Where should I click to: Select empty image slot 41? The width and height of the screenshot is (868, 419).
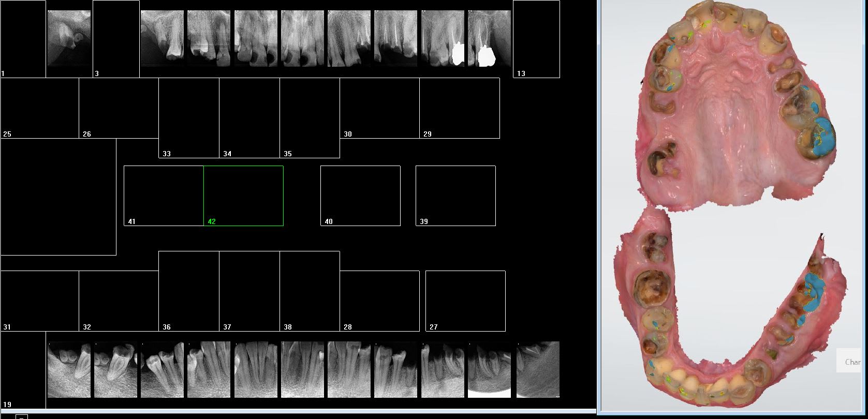pyautogui.click(x=164, y=196)
